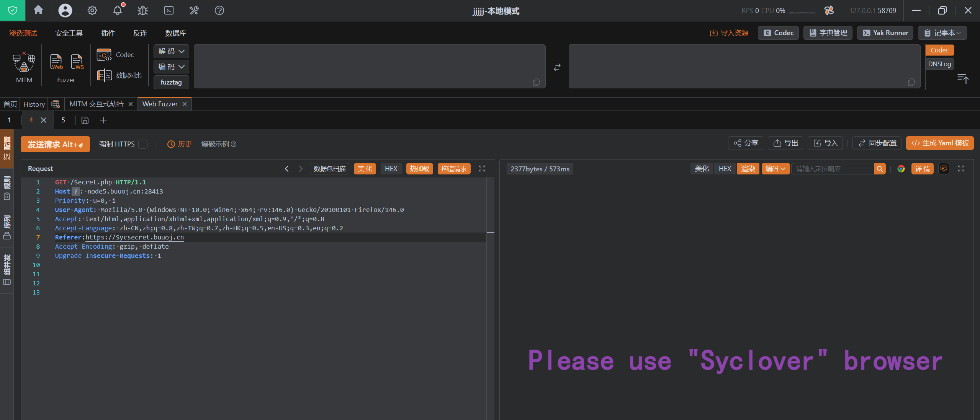This screenshot has width=980, height=420.
Task: Expand the Request panel to fullscreen
Action: point(482,169)
